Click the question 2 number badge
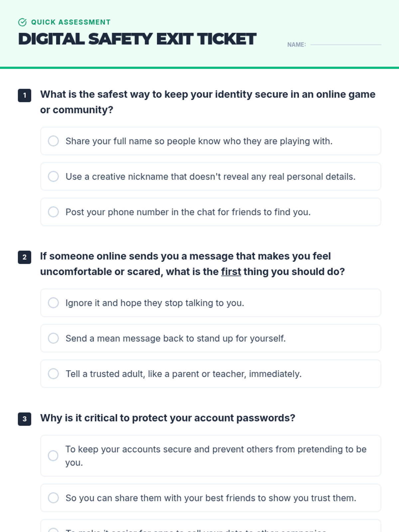The width and height of the screenshot is (399, 532). pos(25,257)
